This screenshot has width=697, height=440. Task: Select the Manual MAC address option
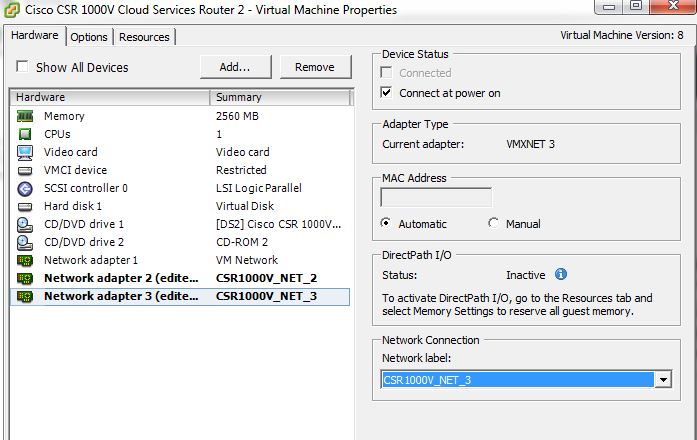(x=493, y=223)
